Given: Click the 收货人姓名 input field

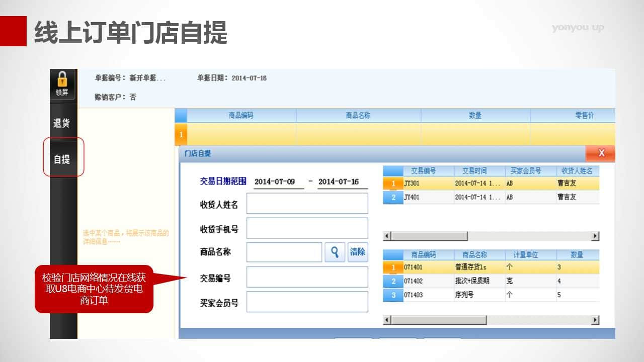Looking at the screenshot, I should click(307, 204).
